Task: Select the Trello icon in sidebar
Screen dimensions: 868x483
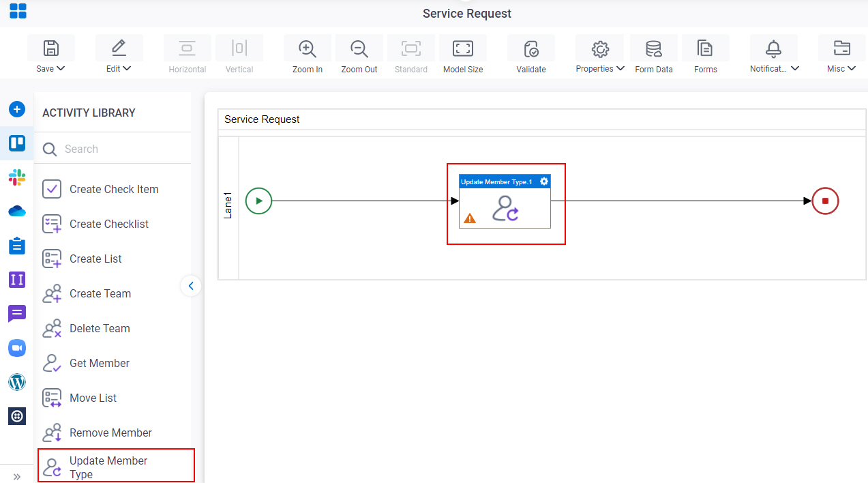Action: coord(17,143)
